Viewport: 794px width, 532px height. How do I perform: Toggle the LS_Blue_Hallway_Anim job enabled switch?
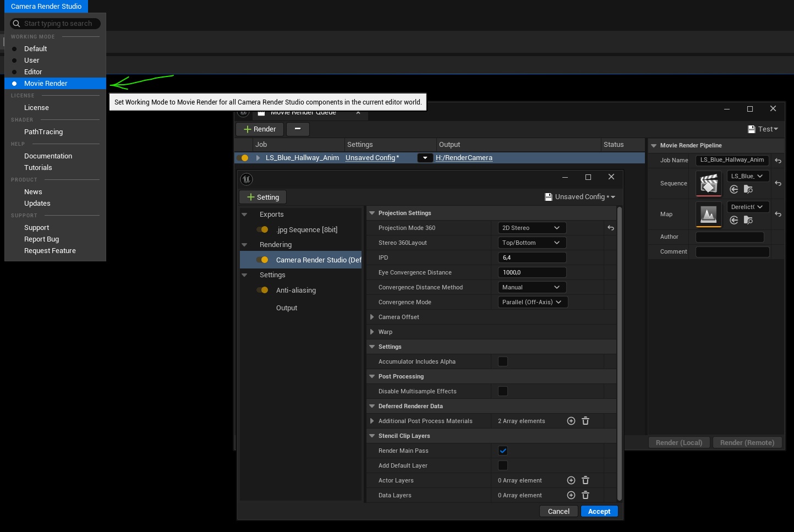coord(243,158)
